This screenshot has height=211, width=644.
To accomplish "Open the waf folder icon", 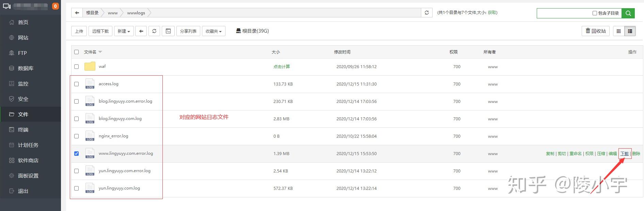I will pos(90,66).
